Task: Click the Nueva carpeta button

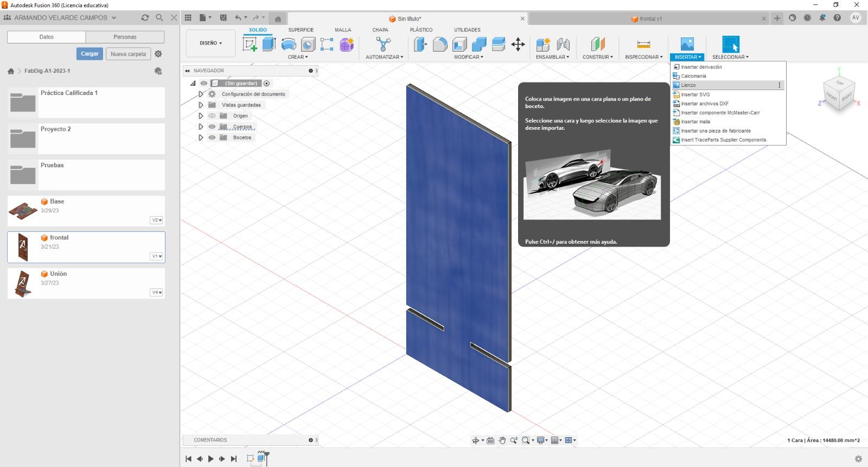Action: pos(128,54)
